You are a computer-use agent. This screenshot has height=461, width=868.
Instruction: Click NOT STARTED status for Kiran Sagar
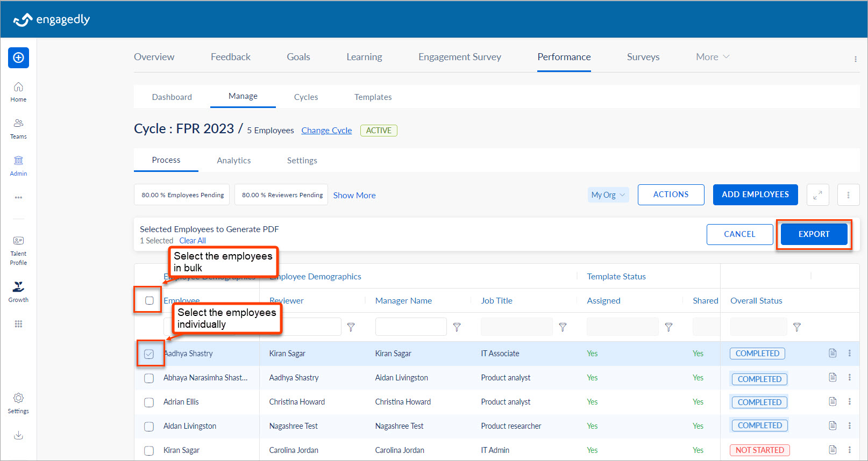759,450
